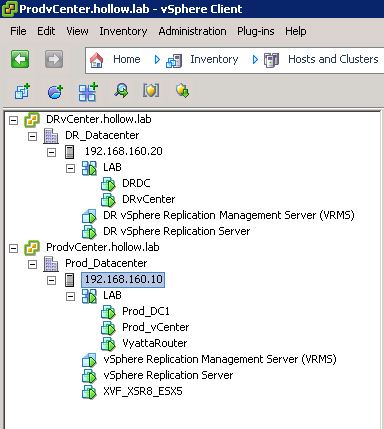The image size is (384, 429).
Task: Select the DRDC virtual machine label
Action: click(136, 183)
